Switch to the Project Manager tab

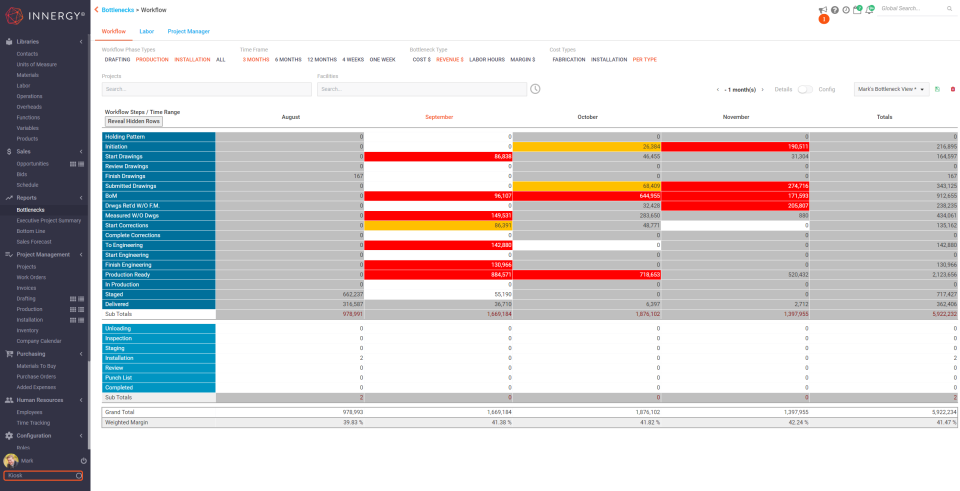pyautogui.click(x=189, y=31)
